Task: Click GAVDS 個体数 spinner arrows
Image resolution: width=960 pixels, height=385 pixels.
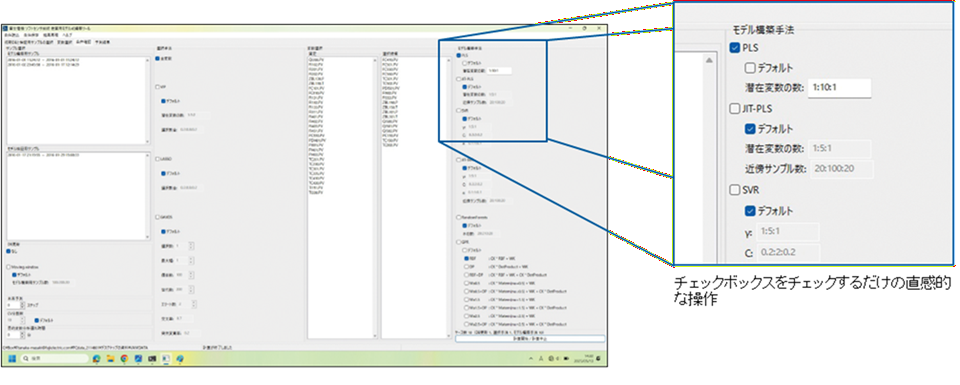Action: (x=192, y=275)
